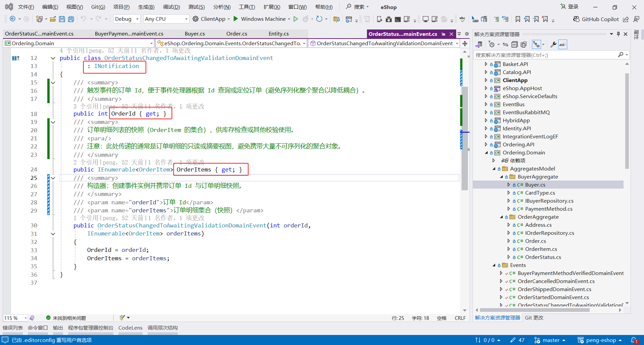
Task: Collapse code fold at line 12 class
Action: point(53,58)
